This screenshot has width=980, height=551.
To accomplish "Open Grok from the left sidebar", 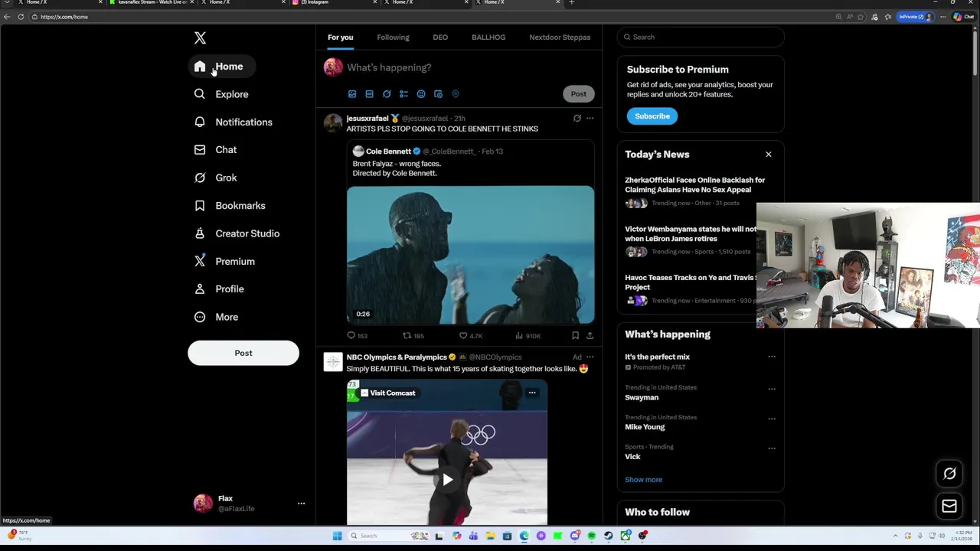I will tap(216, 178).
